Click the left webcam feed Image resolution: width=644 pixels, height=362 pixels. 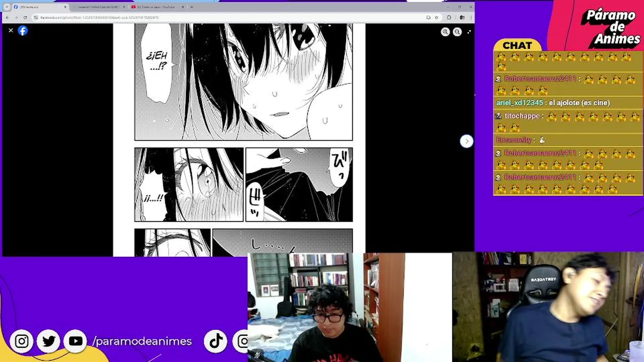point(350,307)
